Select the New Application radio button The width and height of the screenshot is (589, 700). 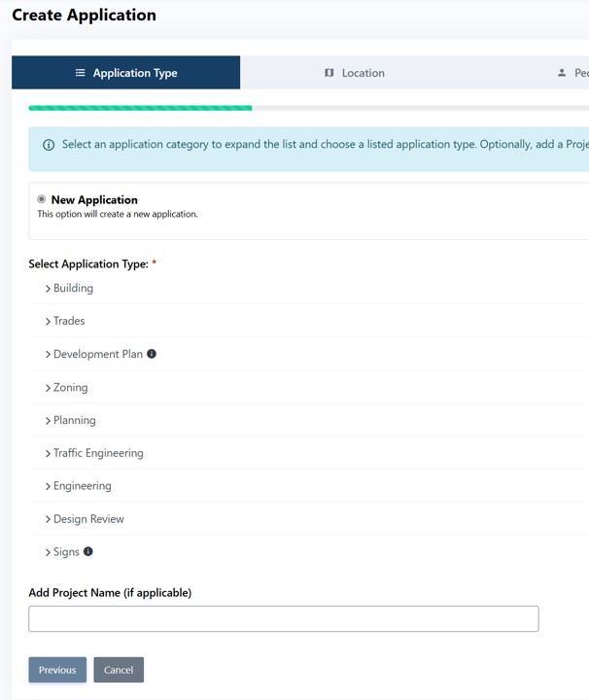(x=42, y=199)
